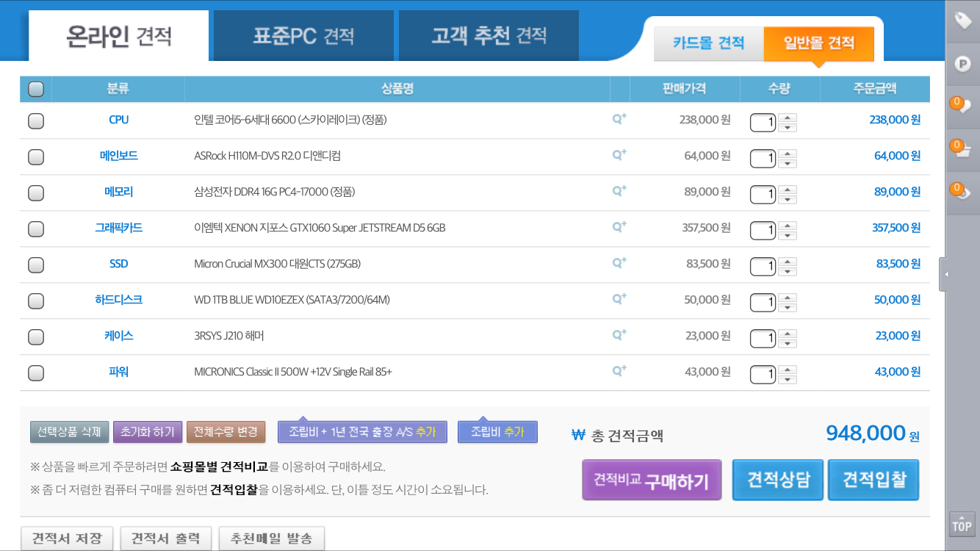Click the magnifier icon in the CPU row

(619, 119)
